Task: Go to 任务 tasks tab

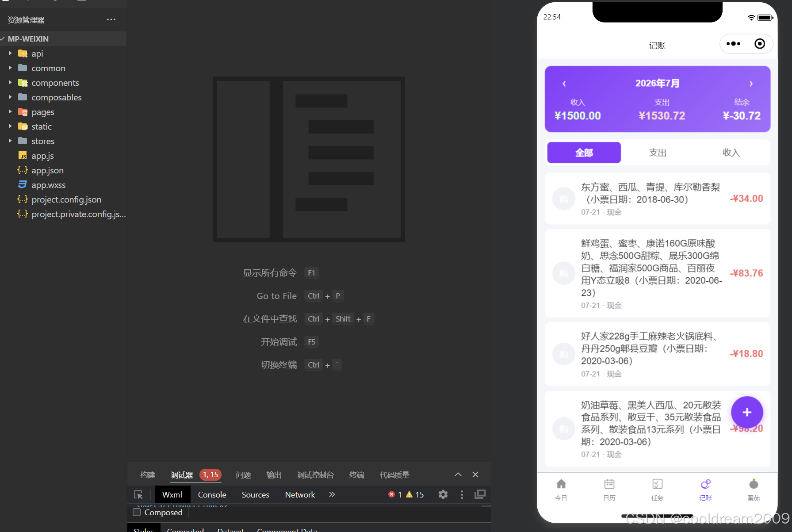Action: point(657,490)
